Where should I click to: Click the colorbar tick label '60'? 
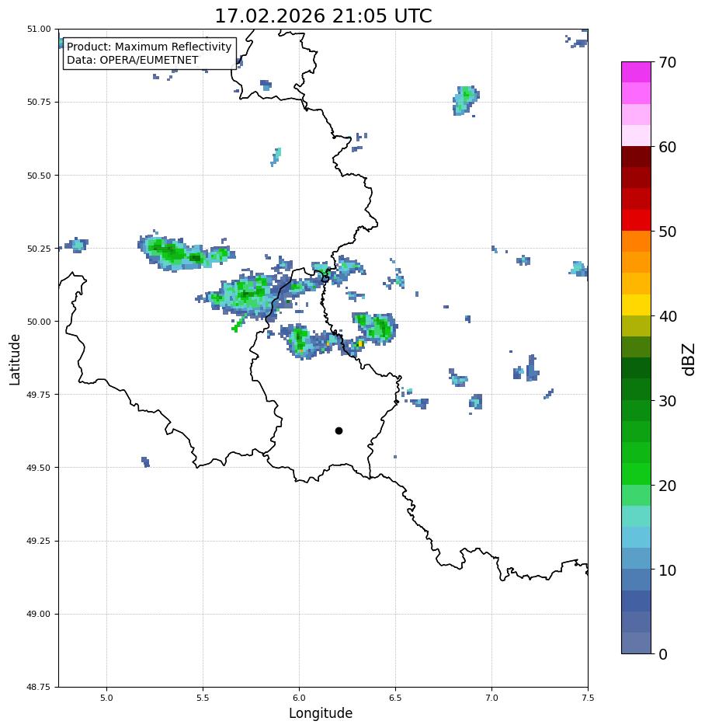(668, 147)
